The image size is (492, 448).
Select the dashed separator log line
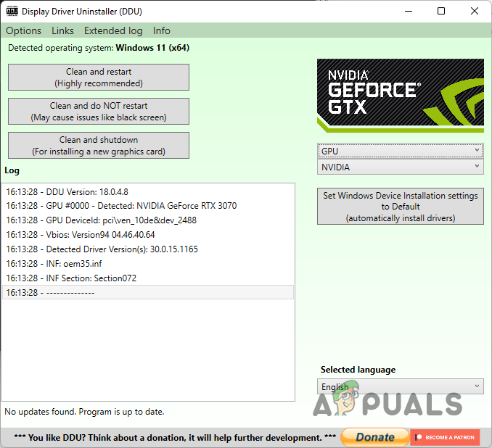(148, 292)
